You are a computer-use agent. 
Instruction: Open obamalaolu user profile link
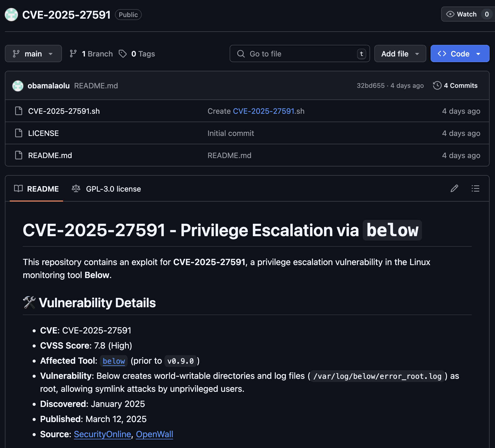[x=49, y=86]
